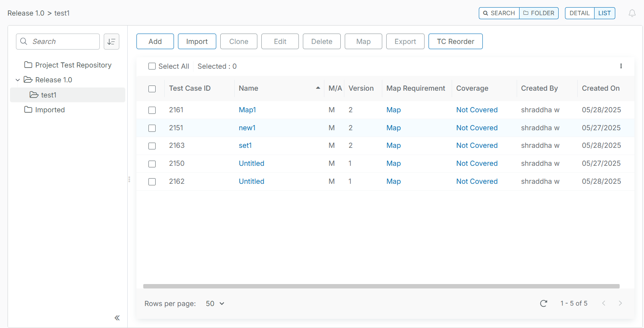Switch to the DETAIL view tab
The width and height of the screenshot is (644, 328).
click(x=579, y=13)
